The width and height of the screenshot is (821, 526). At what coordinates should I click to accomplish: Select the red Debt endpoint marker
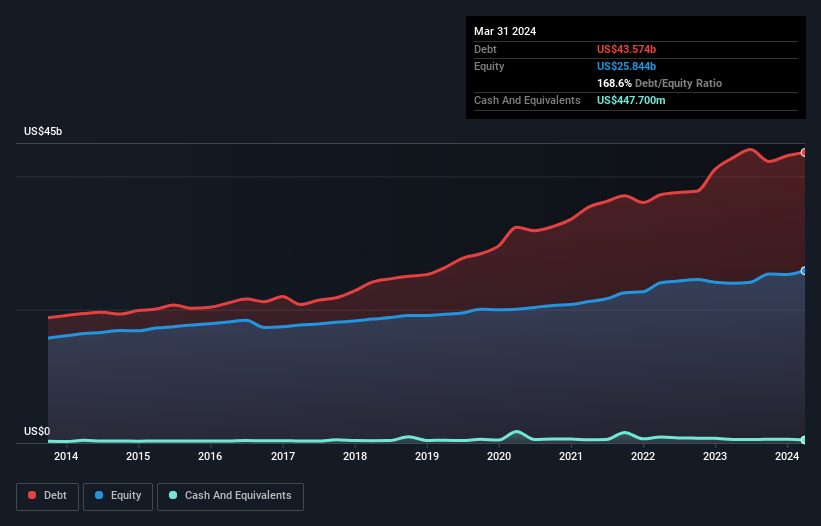coord(804,153)
